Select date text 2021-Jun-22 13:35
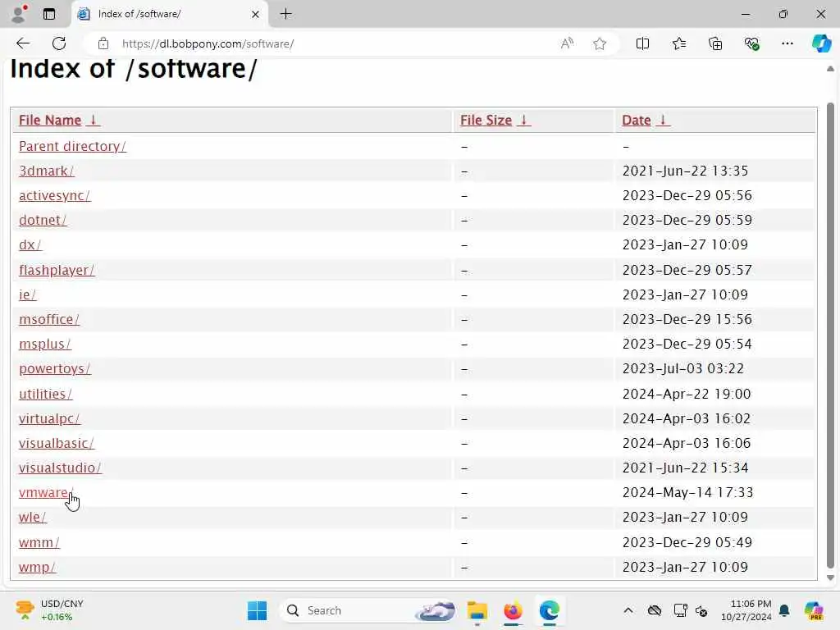This screenshot has height=630, width=840. [685, 171]
